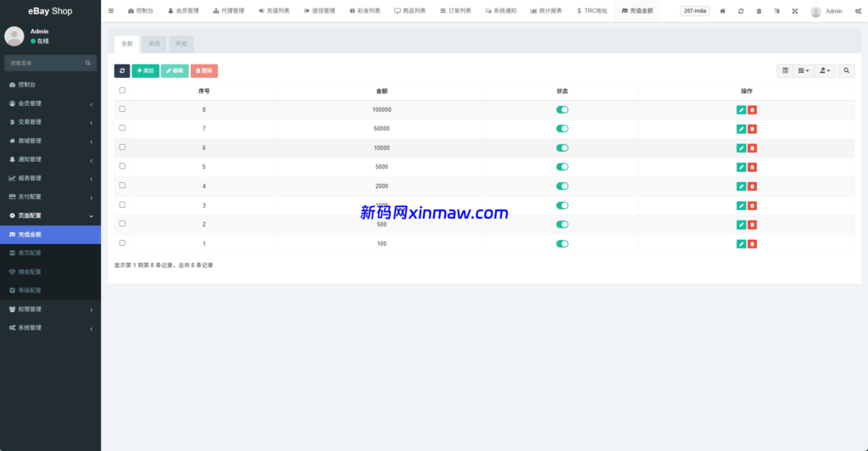Open 等级配置 sidebar submenu item
Viewport: 868px width, 451px height.
[50, 291]
